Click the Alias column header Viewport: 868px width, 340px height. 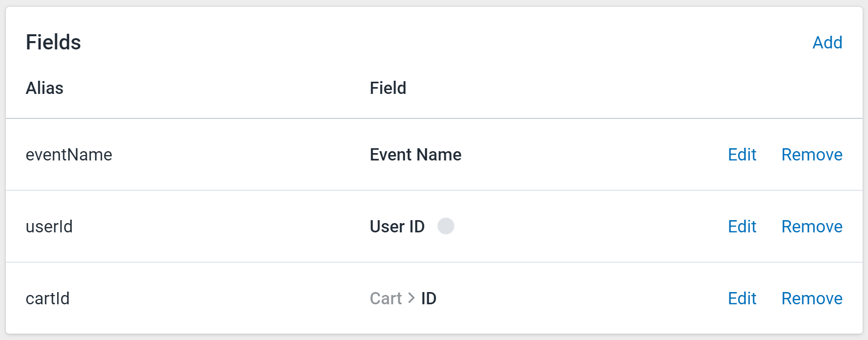tap(45, 88)
